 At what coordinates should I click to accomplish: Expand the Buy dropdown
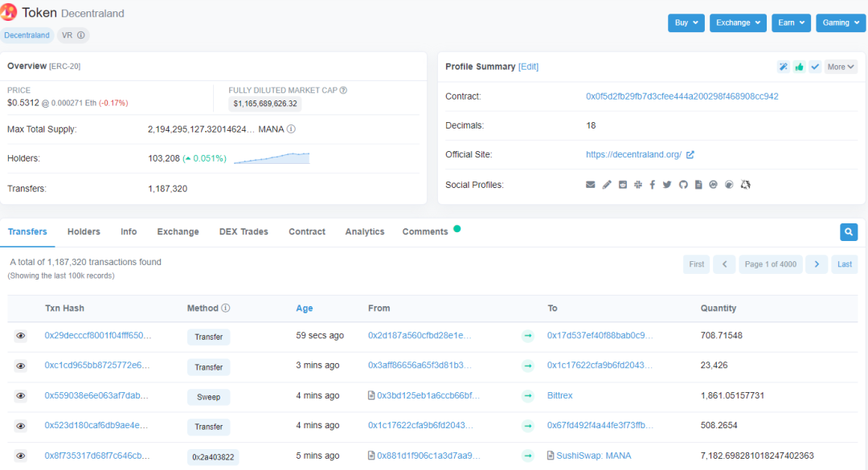click(x=686, y=23)
